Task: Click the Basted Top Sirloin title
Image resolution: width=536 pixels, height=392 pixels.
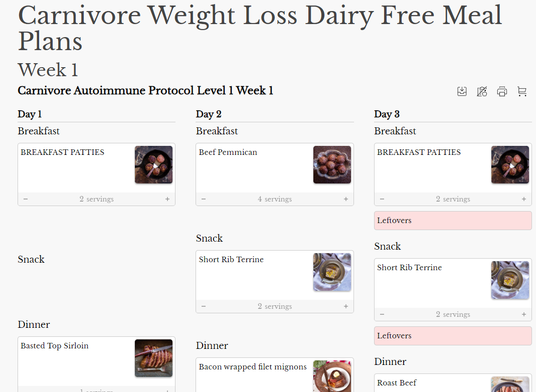Action: [x=55, y=346]
